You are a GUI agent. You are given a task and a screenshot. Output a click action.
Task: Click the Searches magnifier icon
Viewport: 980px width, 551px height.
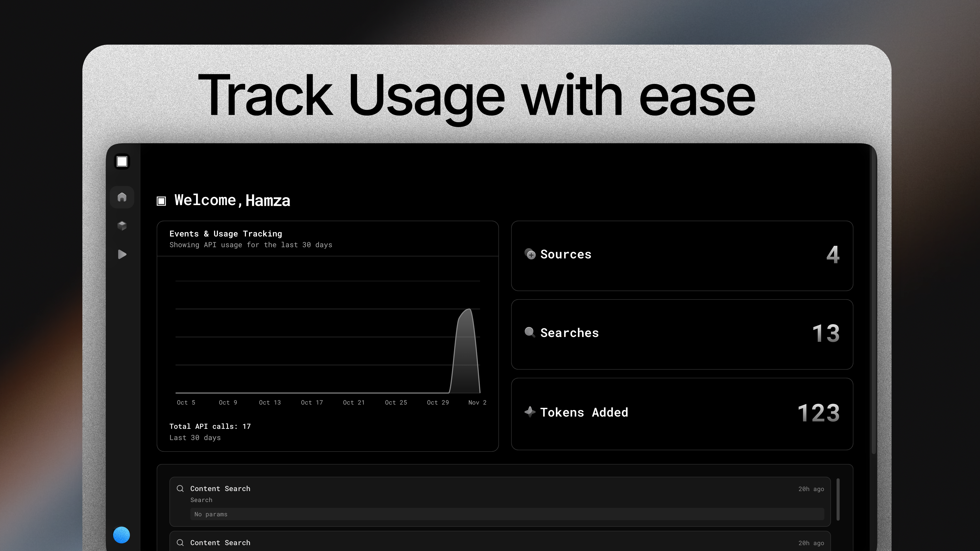point(530,332)
